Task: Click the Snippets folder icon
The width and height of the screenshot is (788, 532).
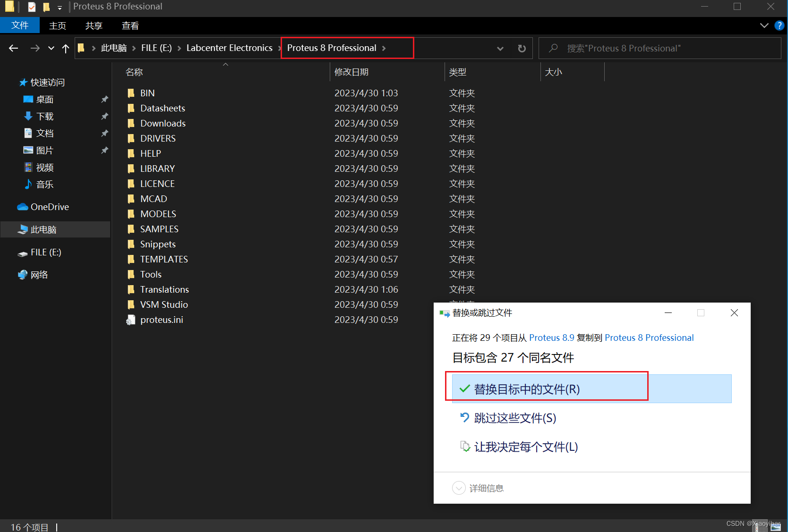Action: tap(131, 244)
